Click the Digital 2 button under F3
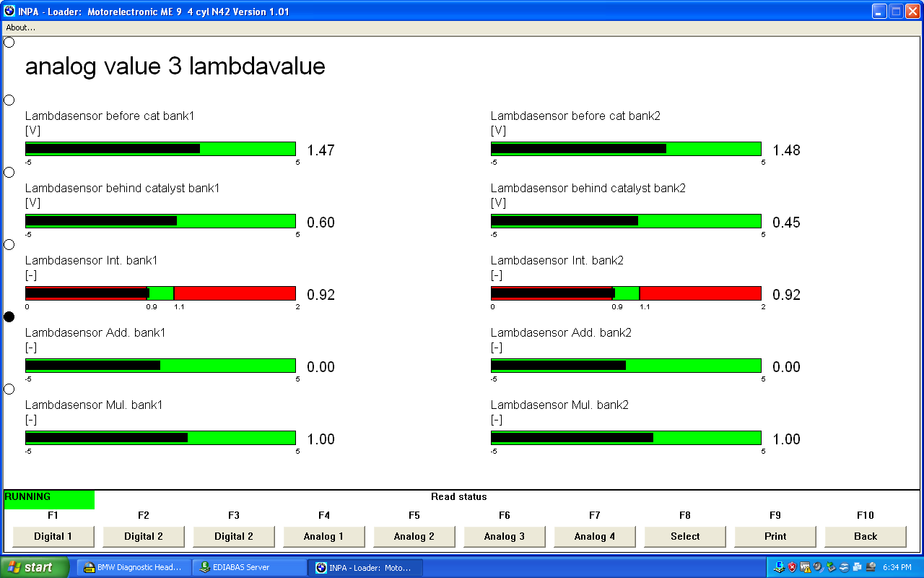Image resolution: width=924 pixels, height=578 pixels. pos(234,536)
